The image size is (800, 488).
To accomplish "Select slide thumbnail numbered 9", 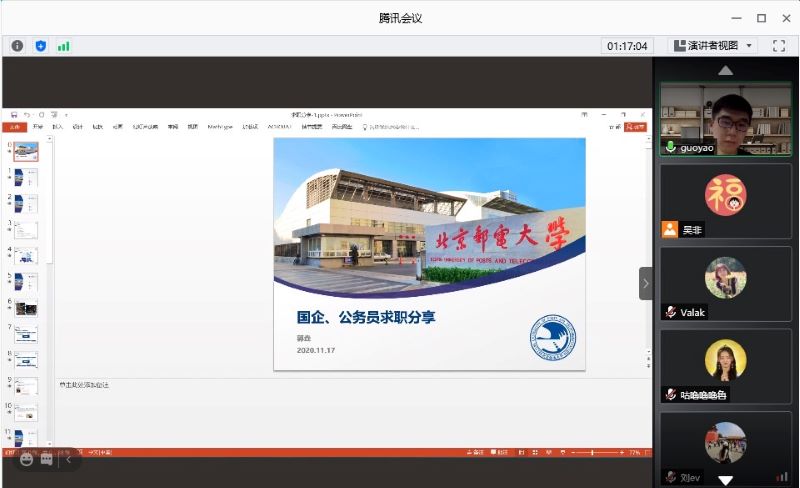I will [26, 386].
